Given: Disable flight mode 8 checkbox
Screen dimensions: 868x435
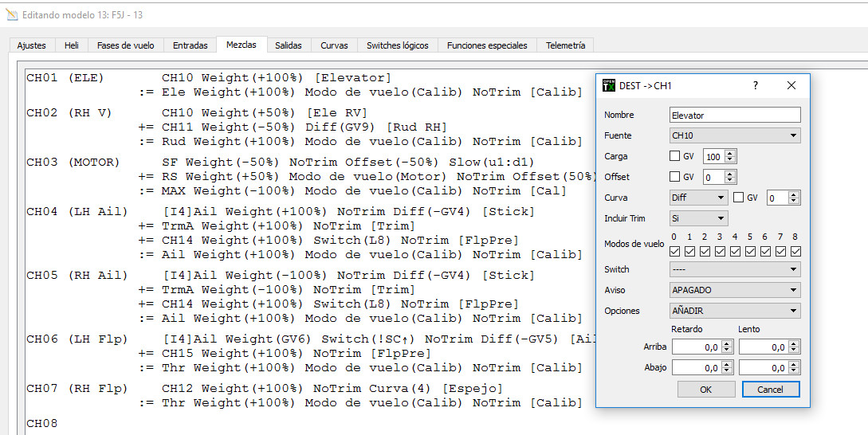Looking at the screenshot, I should (x=795, y=252).
